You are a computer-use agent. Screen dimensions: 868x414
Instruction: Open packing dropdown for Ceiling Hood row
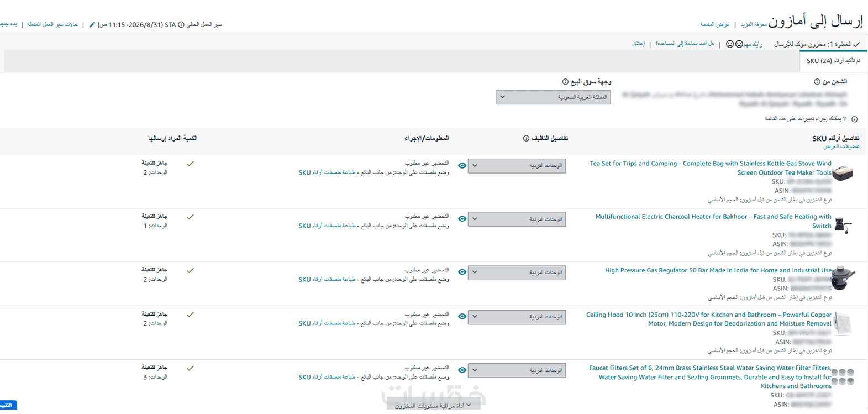click(517, 317)
